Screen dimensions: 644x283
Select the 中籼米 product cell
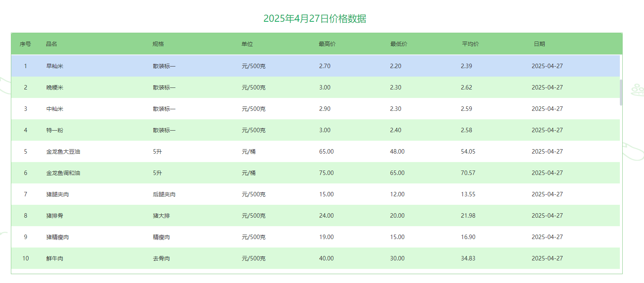pos(55,109)
